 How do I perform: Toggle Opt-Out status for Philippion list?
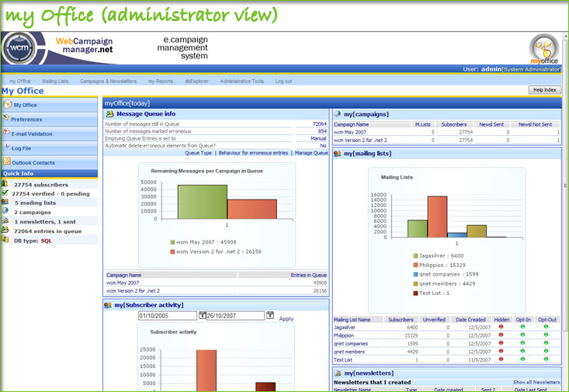pyautogui.click(x=546, y=335)
